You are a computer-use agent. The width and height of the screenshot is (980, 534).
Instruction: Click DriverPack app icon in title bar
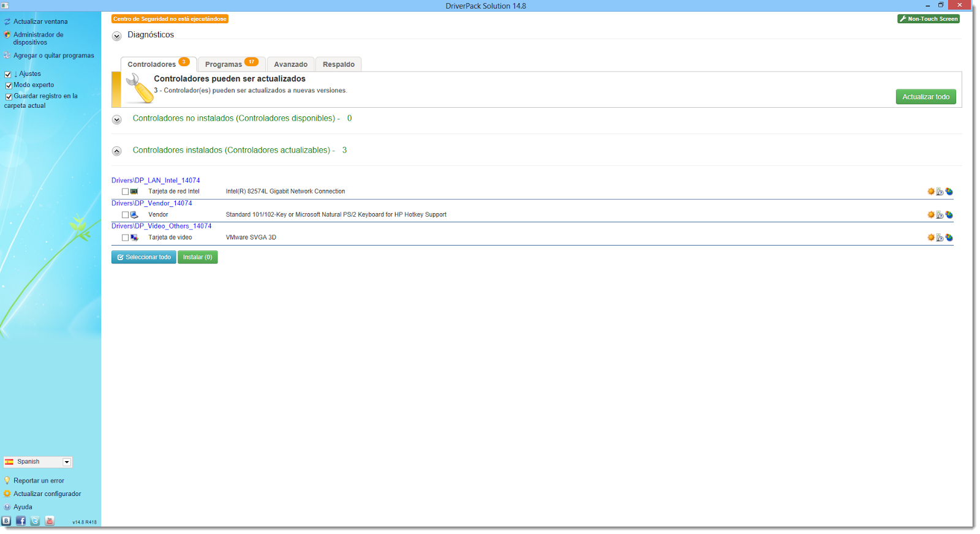pos(4,6)
